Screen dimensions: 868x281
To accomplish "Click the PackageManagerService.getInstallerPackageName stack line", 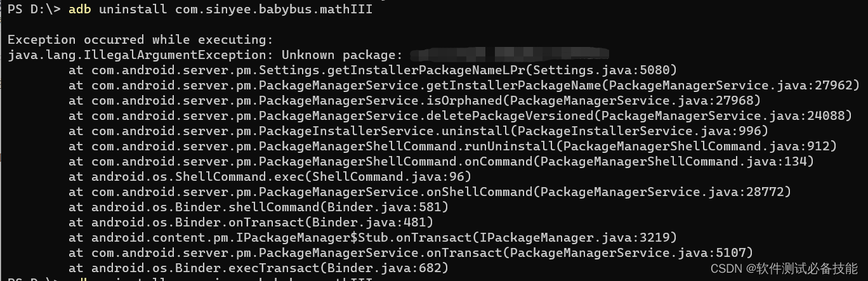I will [x=464, y=86].
